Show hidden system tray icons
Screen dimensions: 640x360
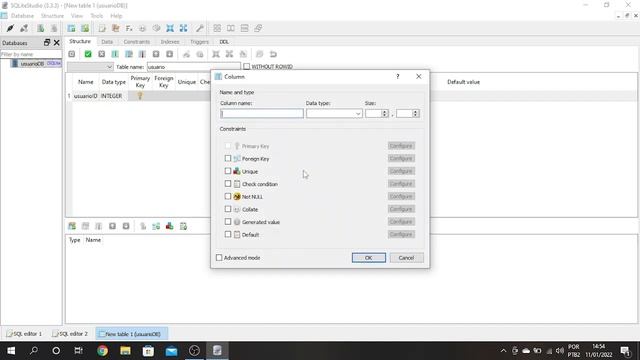tap(503, 351)
